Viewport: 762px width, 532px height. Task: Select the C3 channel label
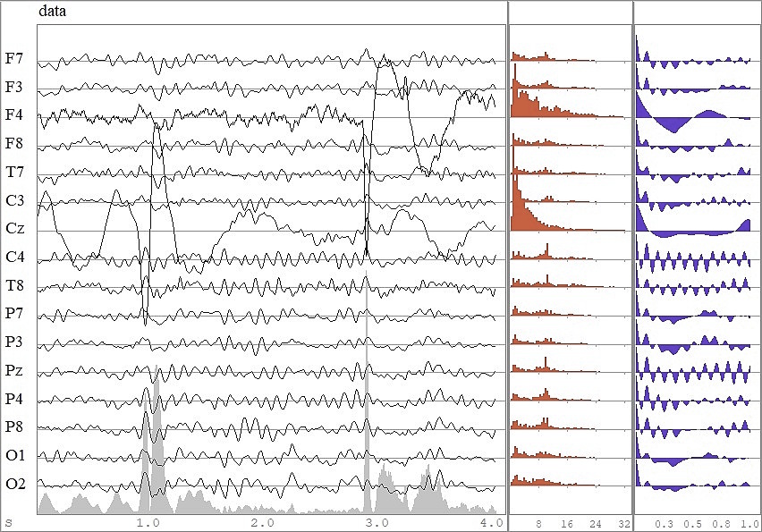point(16,200)
